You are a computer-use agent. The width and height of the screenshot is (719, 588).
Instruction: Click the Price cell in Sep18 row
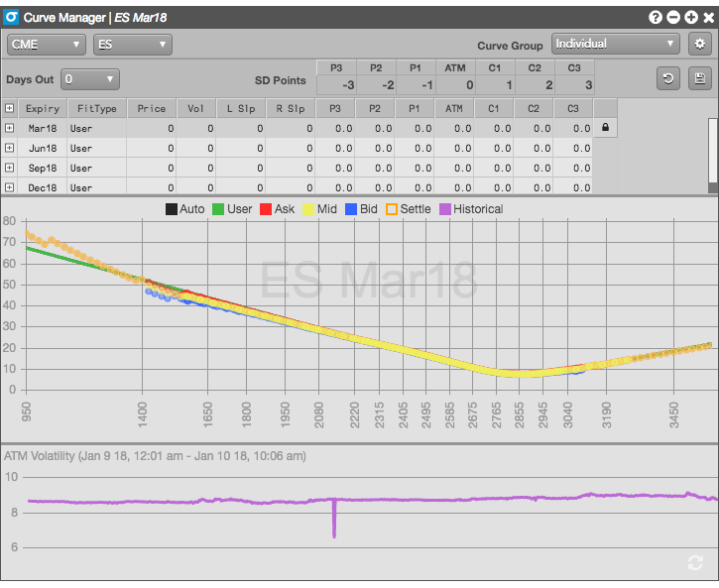[x=152, y=168]
